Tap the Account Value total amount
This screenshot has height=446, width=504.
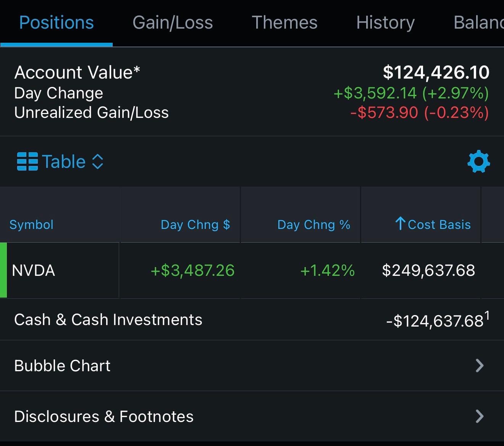click(x=436, y=72)
